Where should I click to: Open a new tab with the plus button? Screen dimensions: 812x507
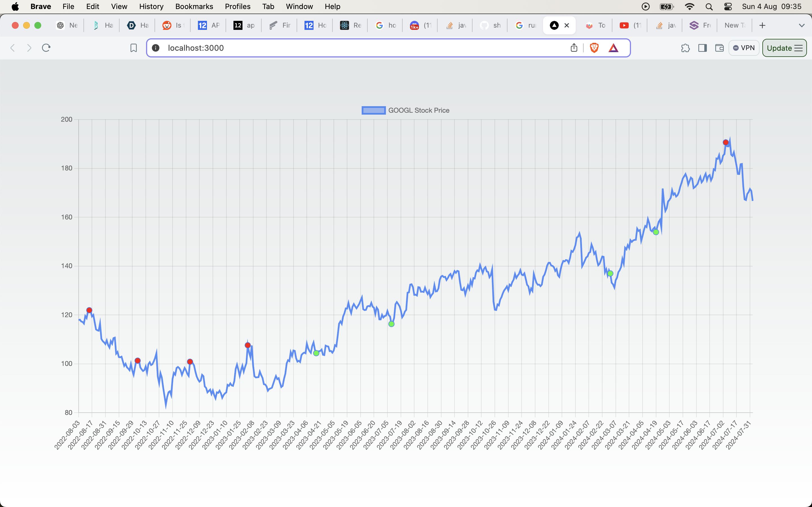[x=762, y=25]
